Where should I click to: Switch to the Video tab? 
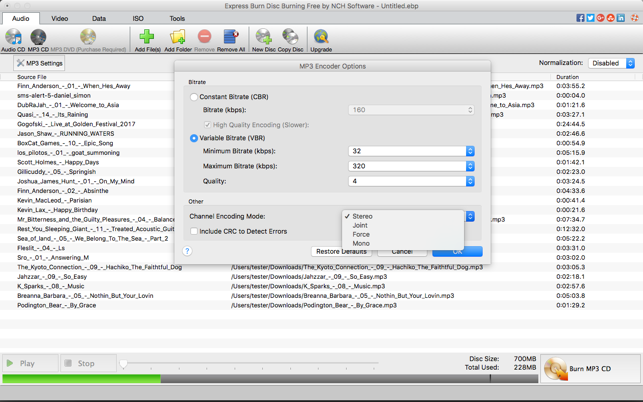60,18
